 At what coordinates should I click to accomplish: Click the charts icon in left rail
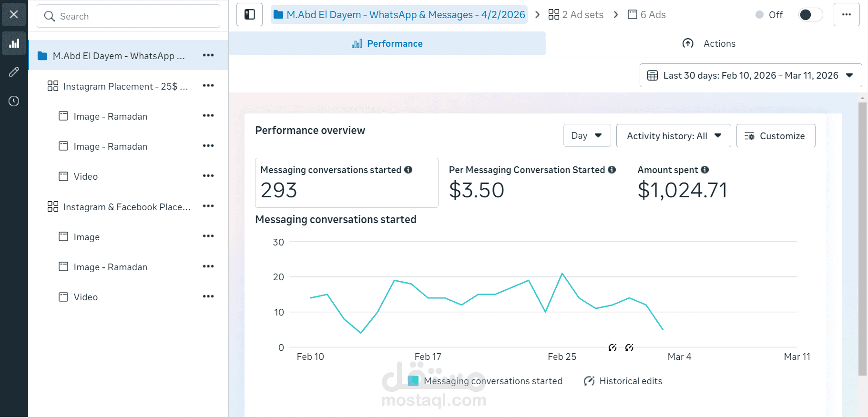[x=14, y=44]
